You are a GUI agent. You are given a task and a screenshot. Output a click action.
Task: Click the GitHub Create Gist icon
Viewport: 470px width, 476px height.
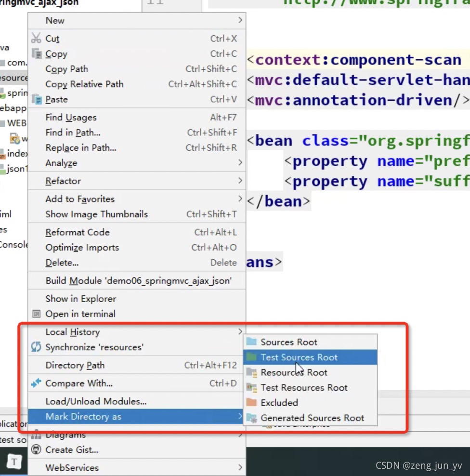[x=36, y=450]
